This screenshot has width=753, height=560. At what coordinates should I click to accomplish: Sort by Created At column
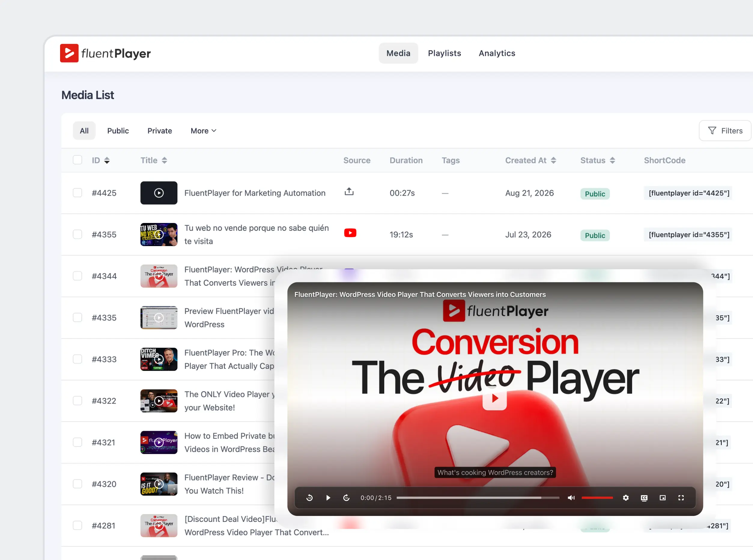[x=530, y=160]
